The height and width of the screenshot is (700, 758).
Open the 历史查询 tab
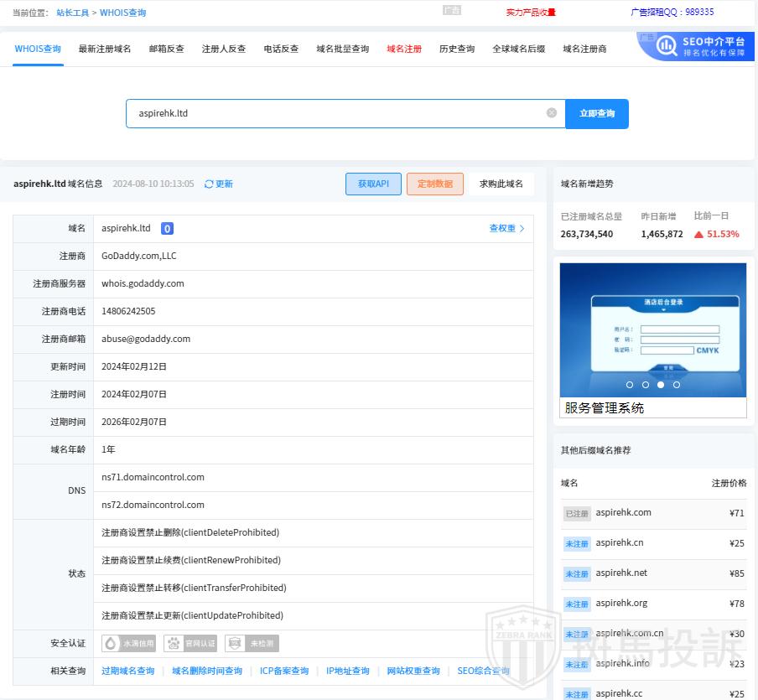(x=456, y=49)
